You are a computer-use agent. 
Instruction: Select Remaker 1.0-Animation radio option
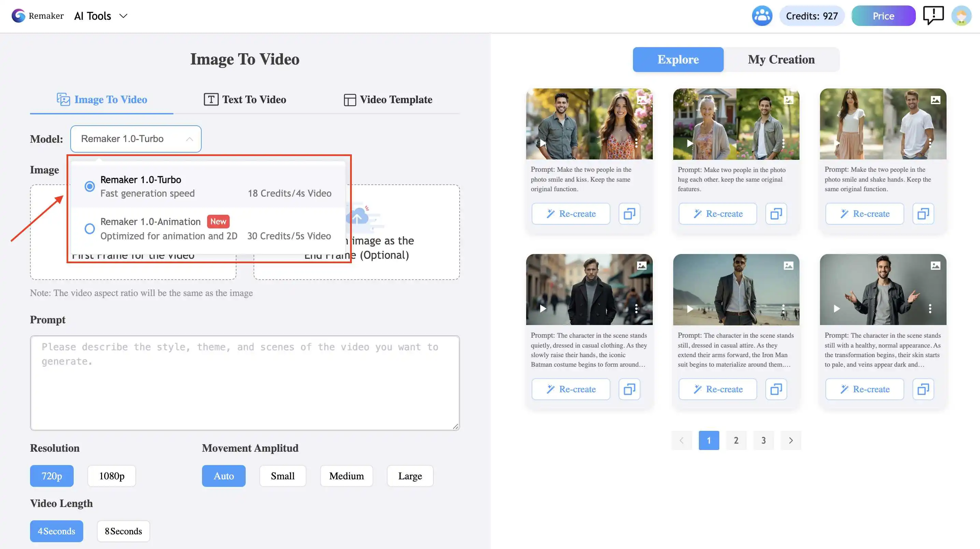click(x=89, y=228)
